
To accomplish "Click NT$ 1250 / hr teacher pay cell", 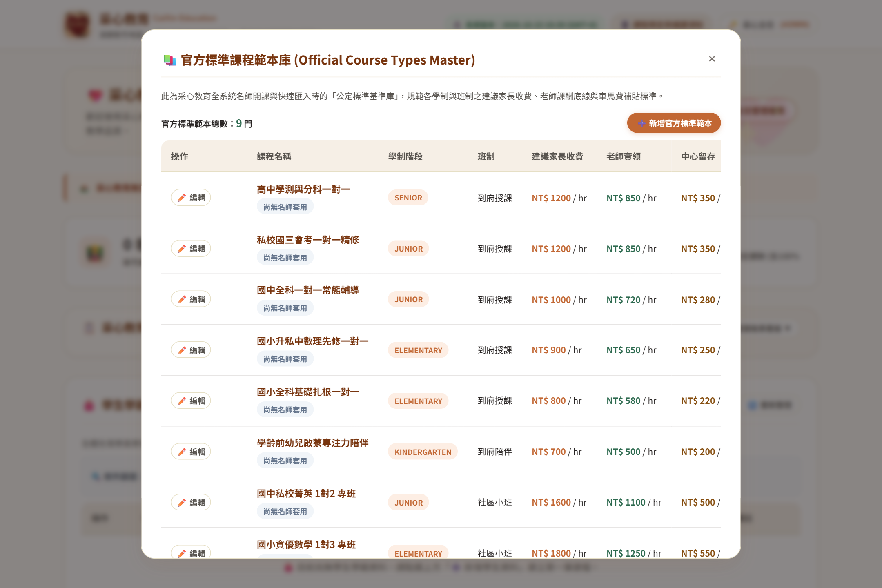I will click(x=634, y=553).
